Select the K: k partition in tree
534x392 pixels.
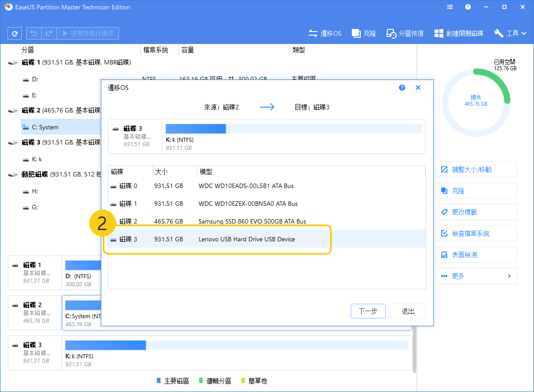[x=37, y=159]
